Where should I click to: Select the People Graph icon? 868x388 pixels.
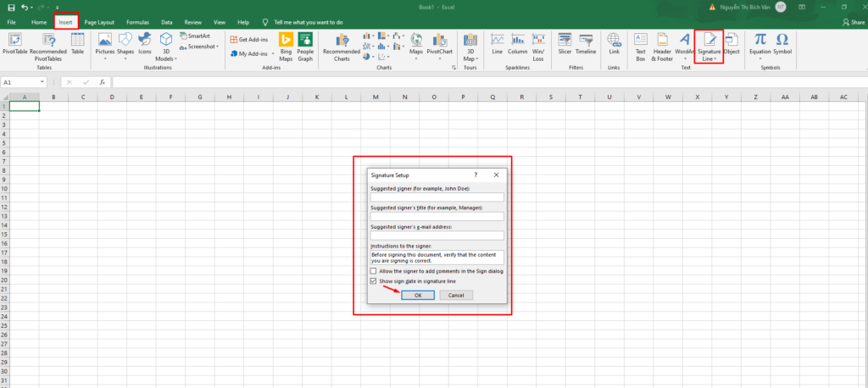tap(305, 46)
